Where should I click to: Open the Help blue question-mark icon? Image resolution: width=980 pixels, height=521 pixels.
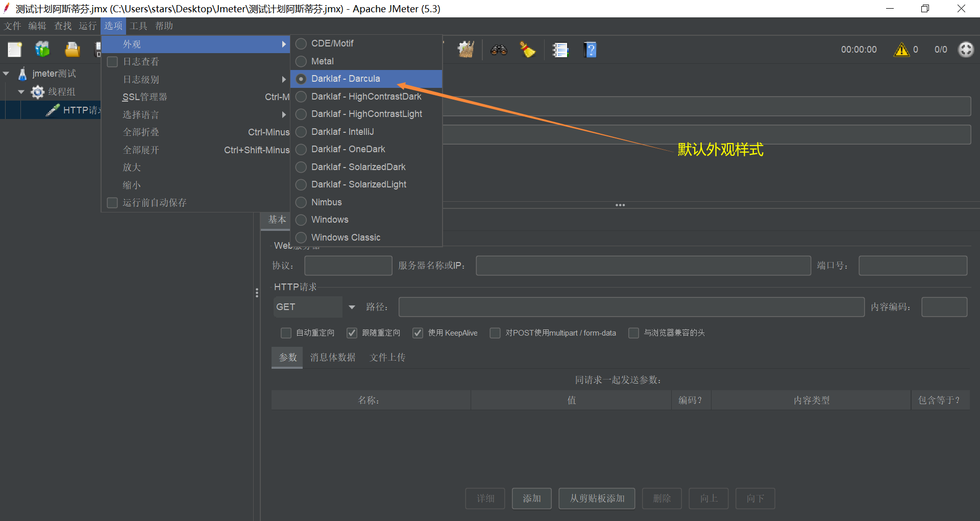click(590, 50)
